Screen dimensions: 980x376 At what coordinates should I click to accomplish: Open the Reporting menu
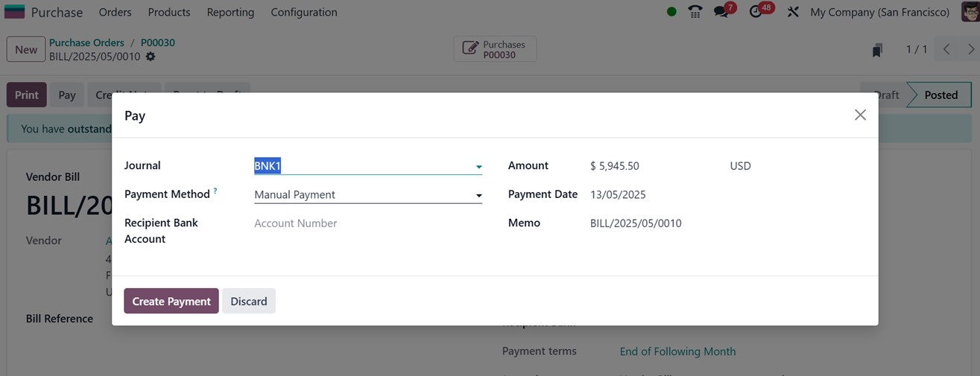230,12
